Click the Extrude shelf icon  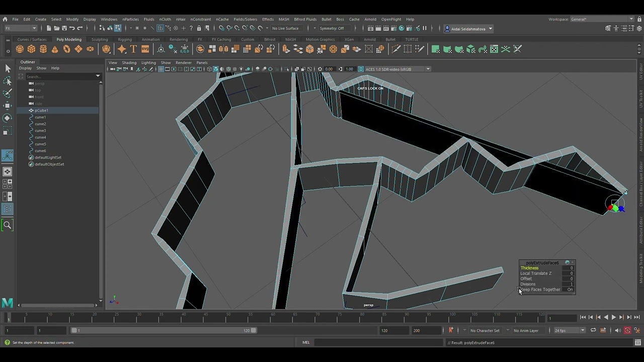coord(286,49)
